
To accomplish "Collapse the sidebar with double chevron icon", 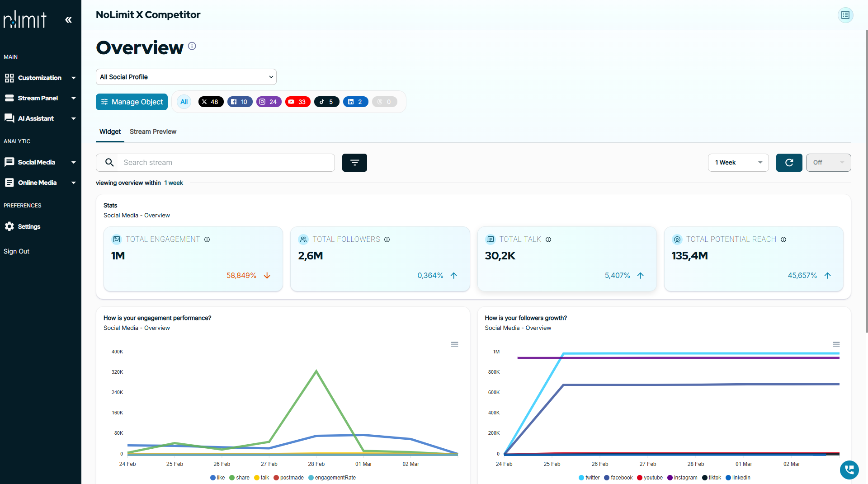I will point(68,19).
